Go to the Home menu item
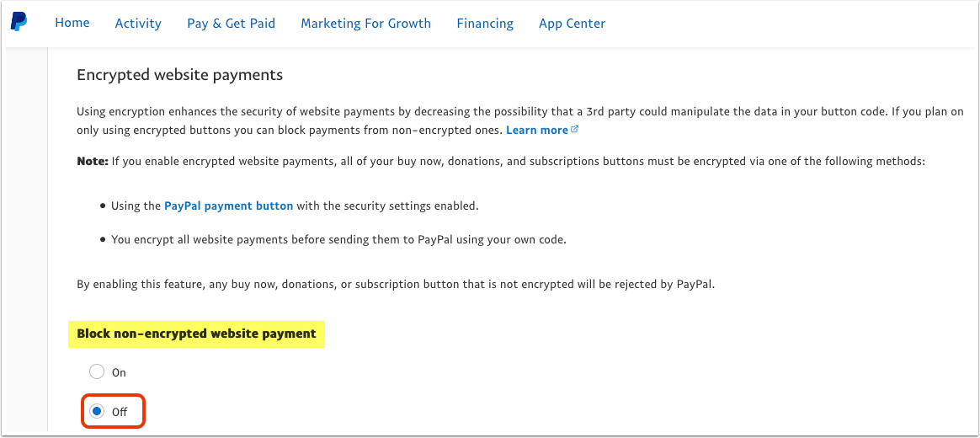Screen dimensions: 980x438 [x=72, y=23]
